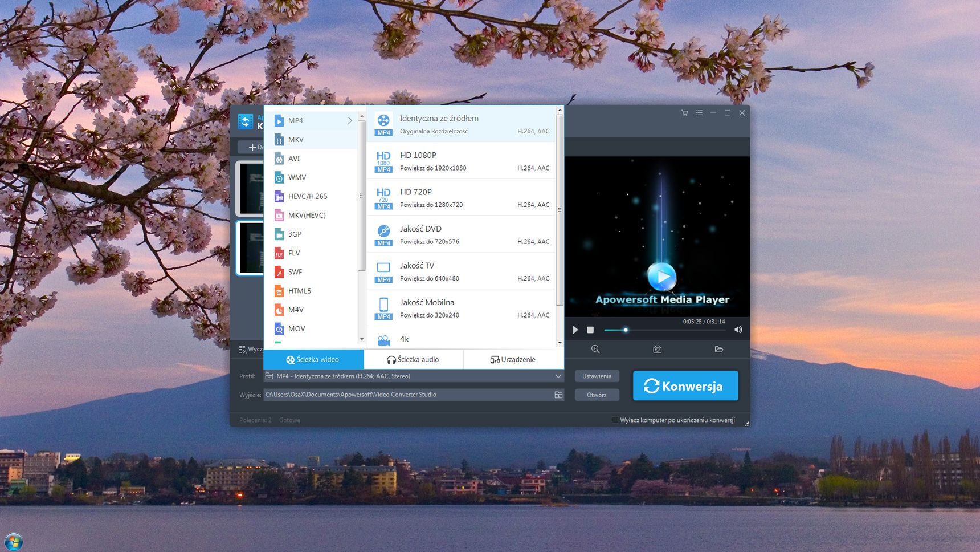Choose WMV format
This screenshot has width=980, height=552.
point(311,177)
